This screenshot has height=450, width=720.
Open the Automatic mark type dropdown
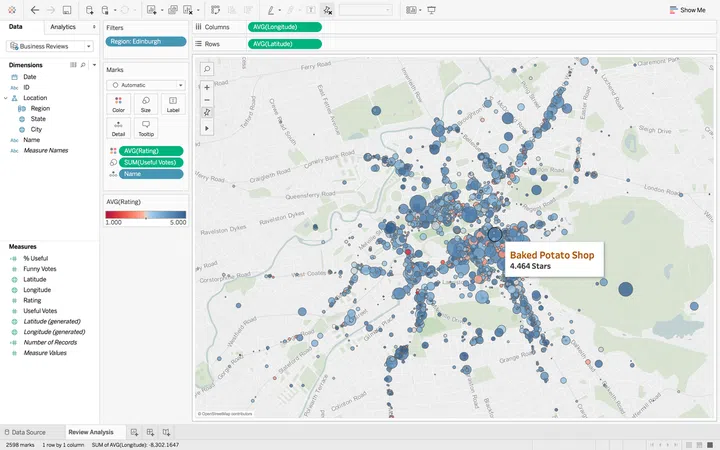coord(146,85)
